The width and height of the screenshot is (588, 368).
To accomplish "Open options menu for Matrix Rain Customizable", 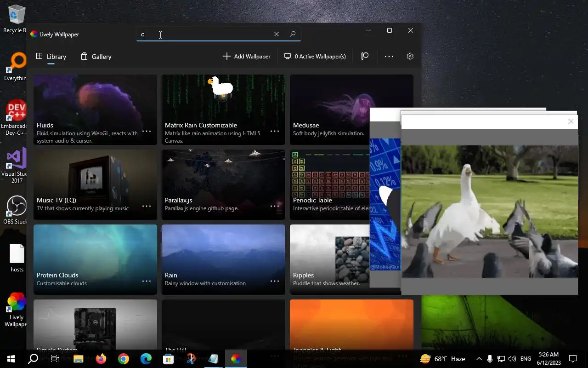I will pyautogui.click(x=275, y=131).
